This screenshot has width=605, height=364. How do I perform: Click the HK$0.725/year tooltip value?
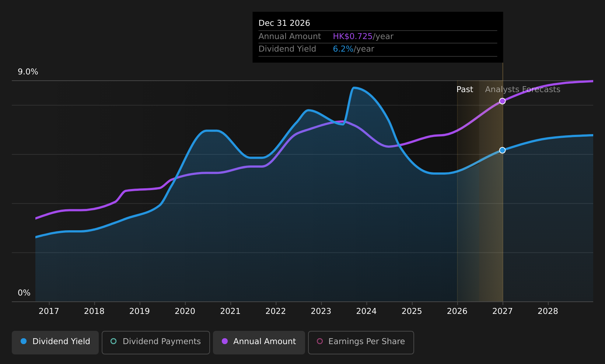tap(363, 36)
